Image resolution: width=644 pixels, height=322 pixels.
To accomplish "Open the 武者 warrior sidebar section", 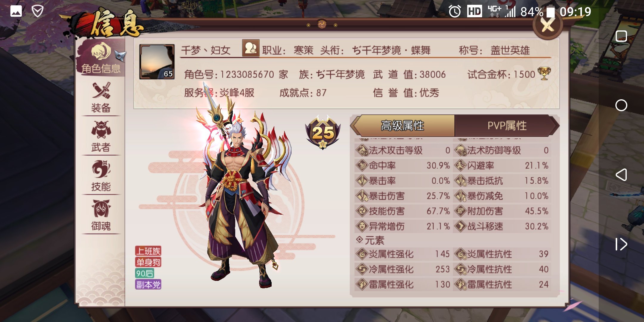I will [101, 137].
